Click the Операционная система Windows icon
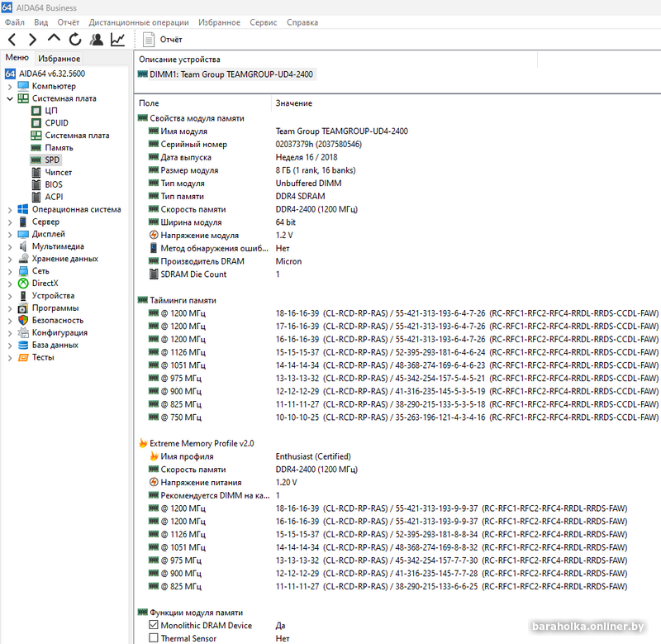Viewport: 661px width, 644px height. [x=23, y=209]
